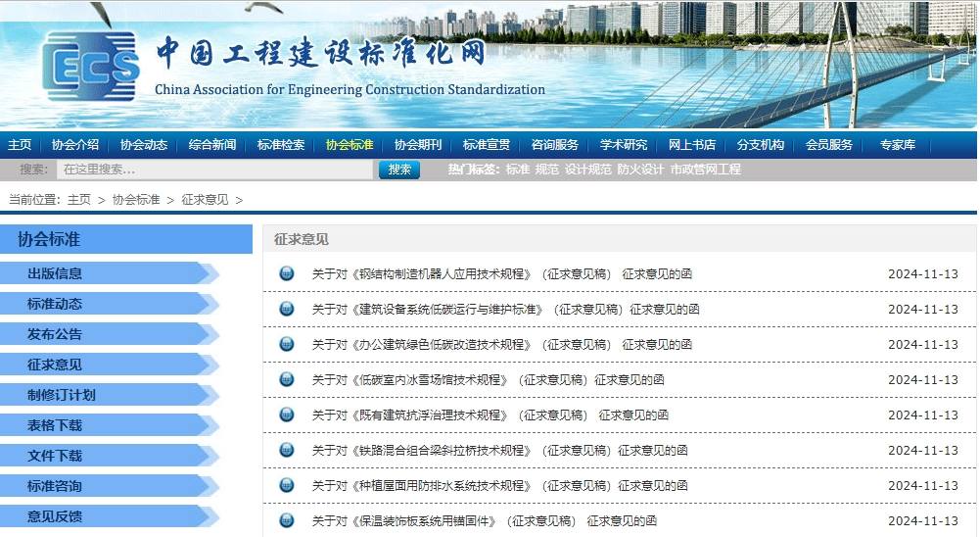This screenshot has width=980, height=537.
Task: Click globe icon beside 铁路混合组合梁斜拉桥技术规程 entry
Action: 287,450
